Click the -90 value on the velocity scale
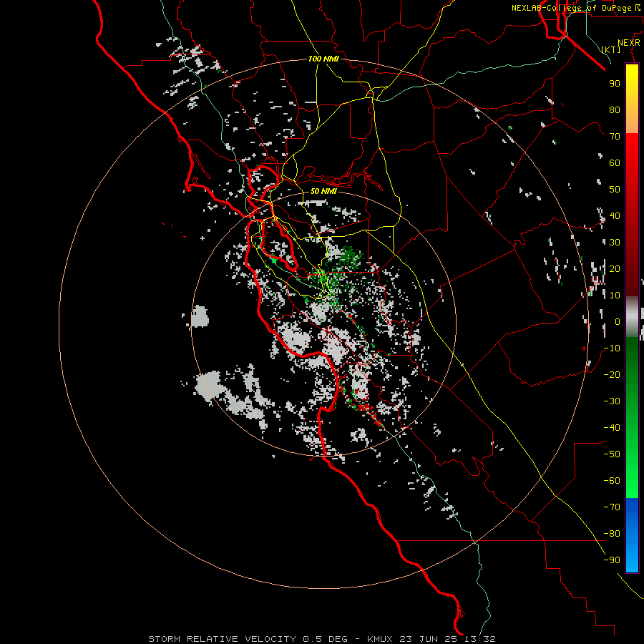This screenshot has width=644, height=644. coord(612,560)
